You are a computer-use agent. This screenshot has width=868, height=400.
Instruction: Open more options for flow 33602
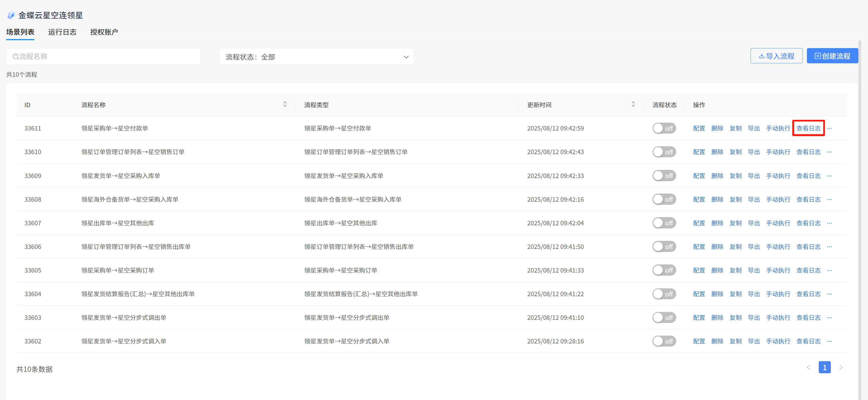[x=829, y=341]
